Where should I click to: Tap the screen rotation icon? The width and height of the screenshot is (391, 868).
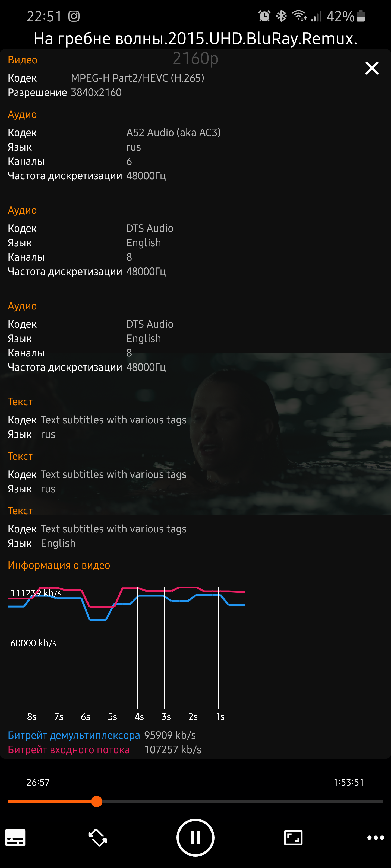[x=97, y=837]
